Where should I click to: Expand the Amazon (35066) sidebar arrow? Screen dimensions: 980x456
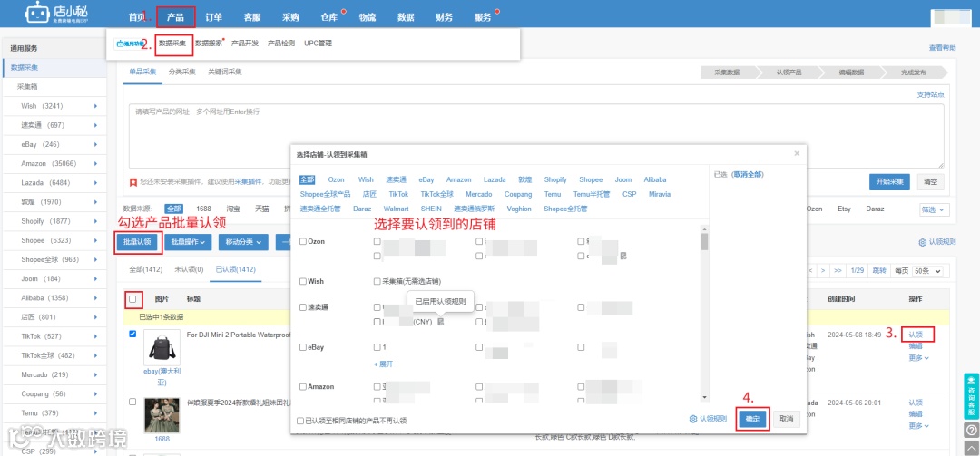point(95,164)
